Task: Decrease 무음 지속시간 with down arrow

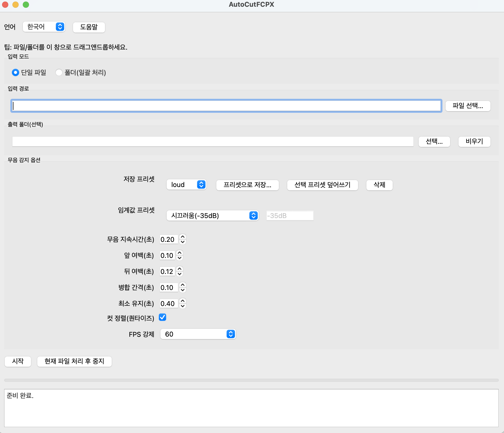Action: tap(183, 242)
